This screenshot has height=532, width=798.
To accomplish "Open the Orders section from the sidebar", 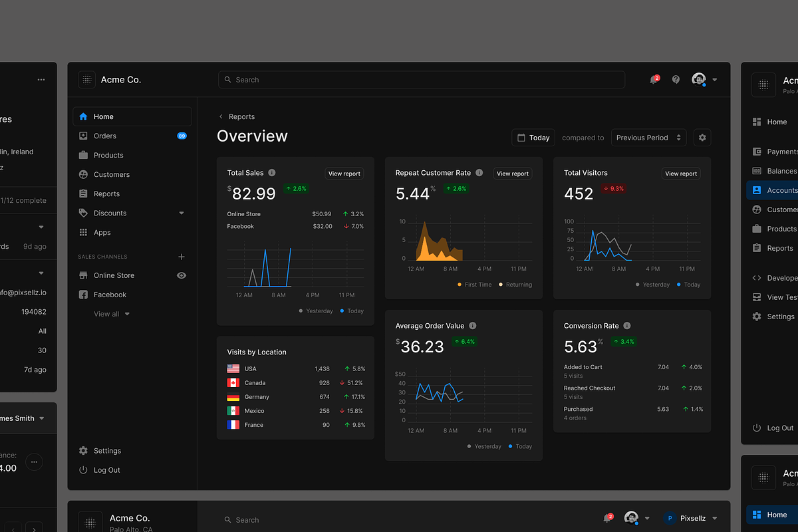I will point(105,136).
